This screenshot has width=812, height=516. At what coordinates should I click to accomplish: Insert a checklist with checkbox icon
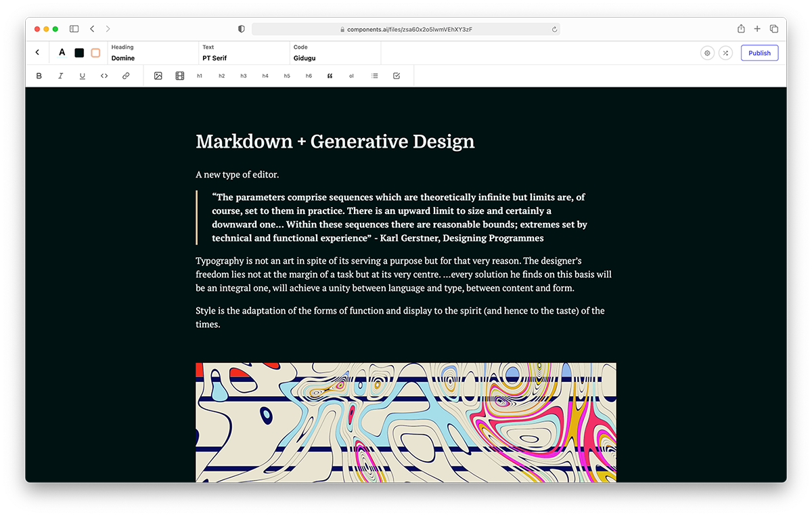pyautogui.click(x=396, y=76)
